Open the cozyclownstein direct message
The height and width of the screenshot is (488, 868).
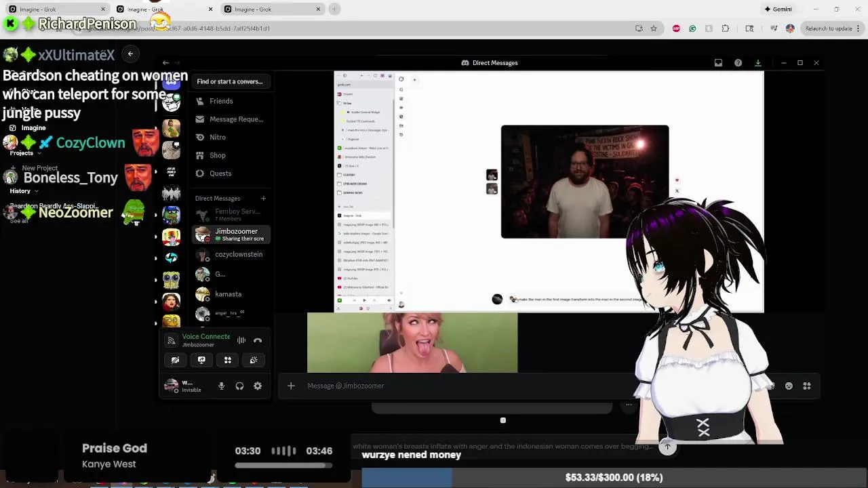(x=231, y=255)
